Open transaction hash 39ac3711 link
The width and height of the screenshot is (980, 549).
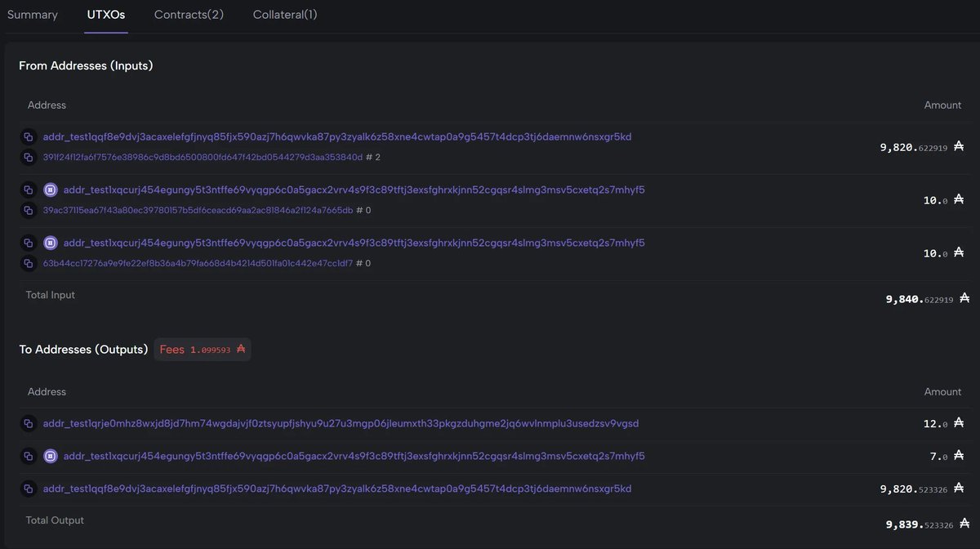click(198, 211)
